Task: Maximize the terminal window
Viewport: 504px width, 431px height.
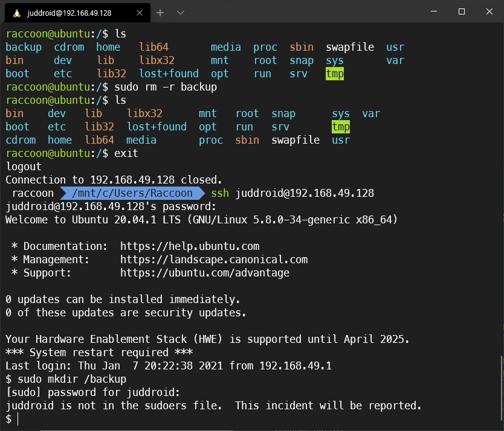Action: coord(462,11)
